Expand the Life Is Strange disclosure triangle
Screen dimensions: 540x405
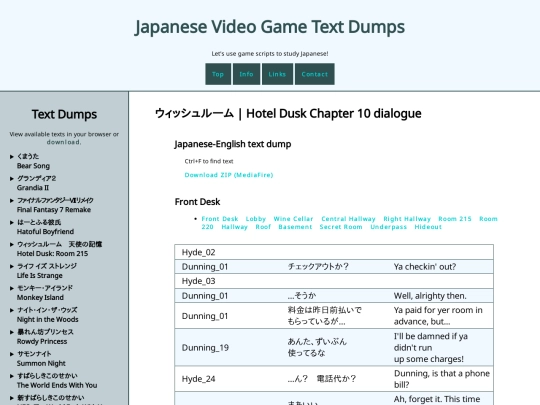pyautogui.click(x=12, y=266)
